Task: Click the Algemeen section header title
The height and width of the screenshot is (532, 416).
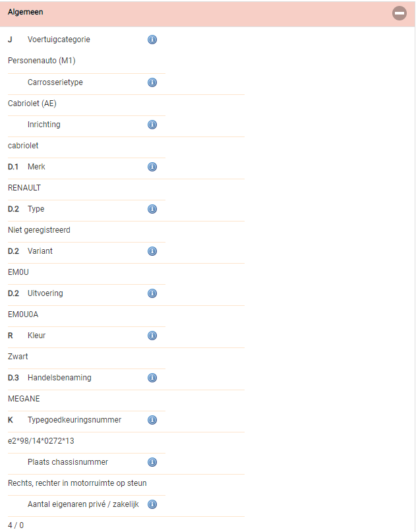Action: tap(26, 12)
